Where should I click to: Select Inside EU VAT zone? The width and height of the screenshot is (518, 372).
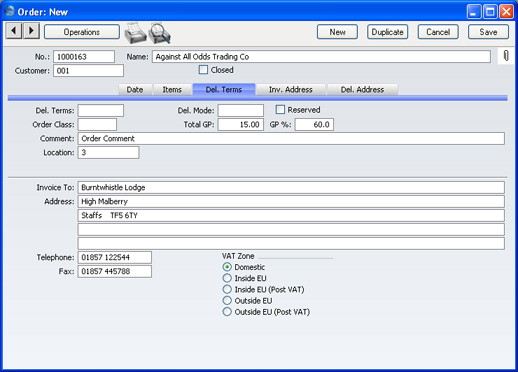pyautogui.click(x=227, y=278)
